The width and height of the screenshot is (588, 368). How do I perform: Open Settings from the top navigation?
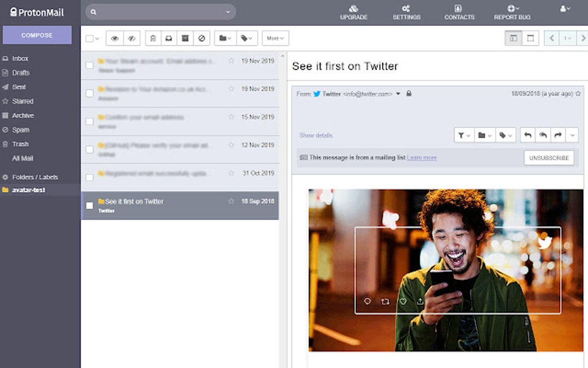click(x=406, y=12)
